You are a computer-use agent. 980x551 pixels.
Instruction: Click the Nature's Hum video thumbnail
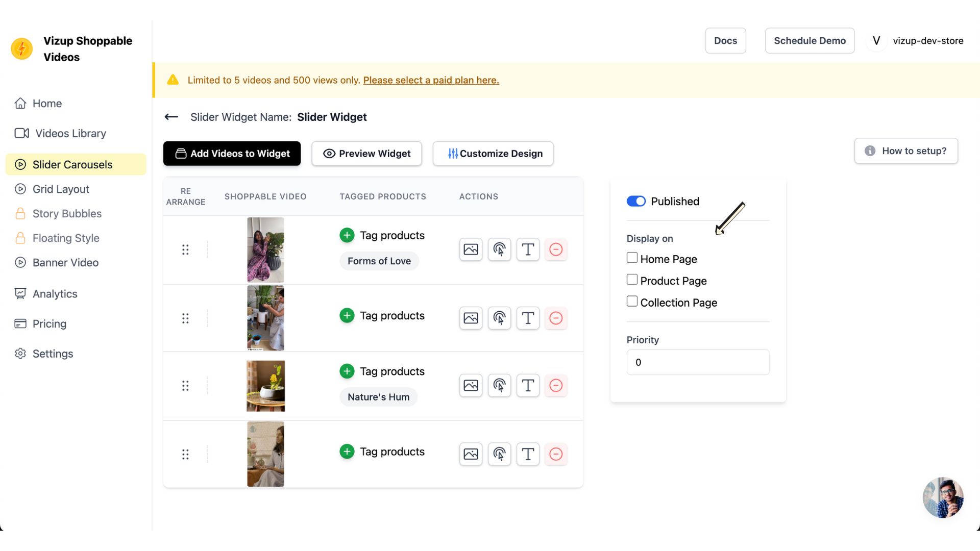pyautogui.click(x=265, y=386)
